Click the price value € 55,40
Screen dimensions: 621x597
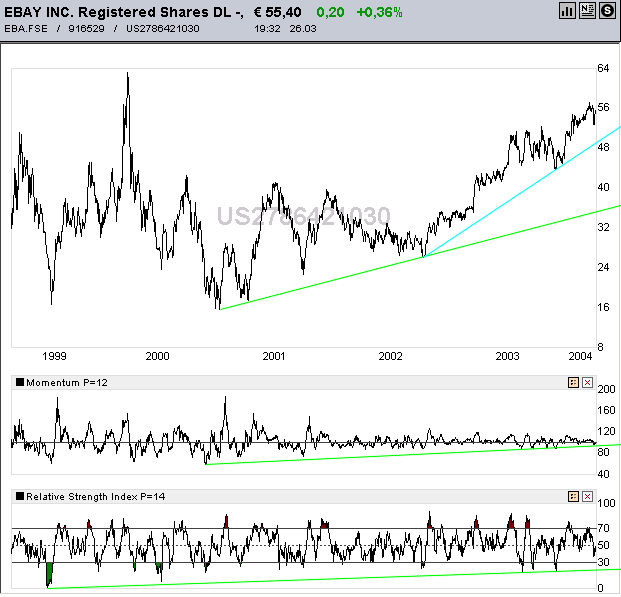pyautogui.click(x=277, y=12)
